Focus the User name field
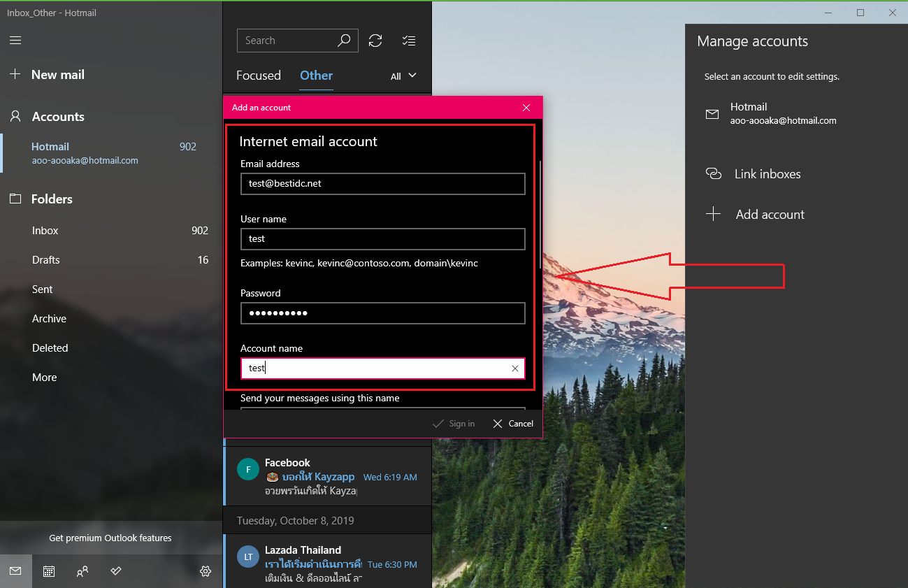908x588 pixels. (x=383, y=239)
